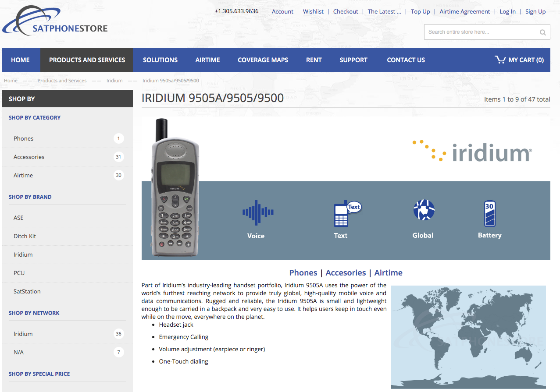This screenshot has width=560, height=392.
Task: Open The Latest link
Action: tap(384, 12)
